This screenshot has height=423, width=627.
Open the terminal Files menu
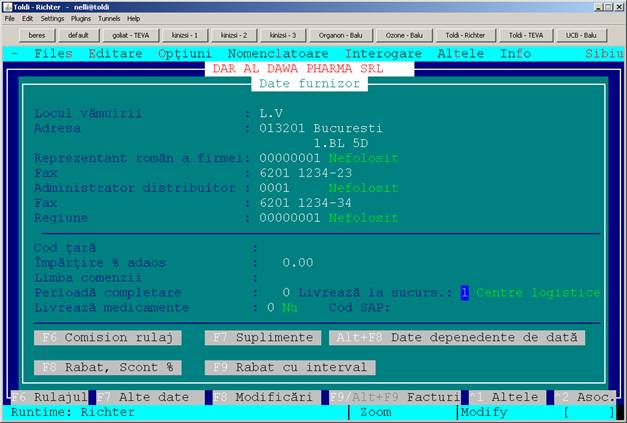(53, 54)
